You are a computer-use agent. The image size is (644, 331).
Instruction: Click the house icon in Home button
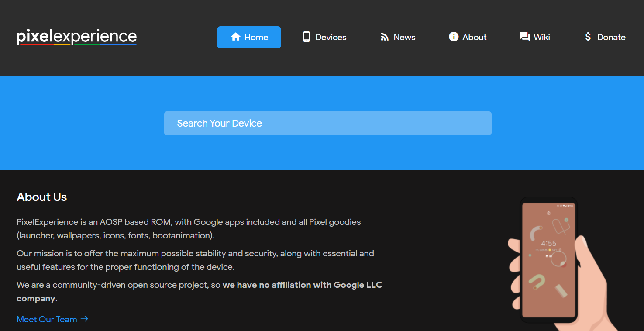pyautogui.click(x=236, y=37)
